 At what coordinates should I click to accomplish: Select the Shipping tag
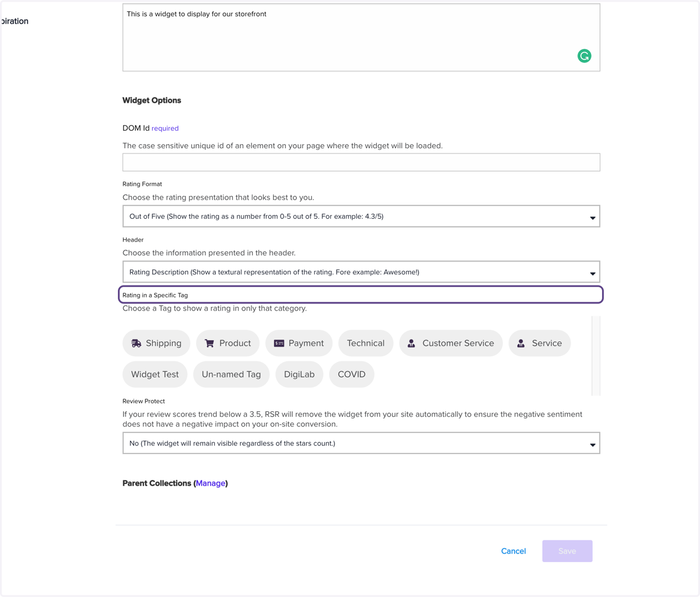[x=156, y=343]
